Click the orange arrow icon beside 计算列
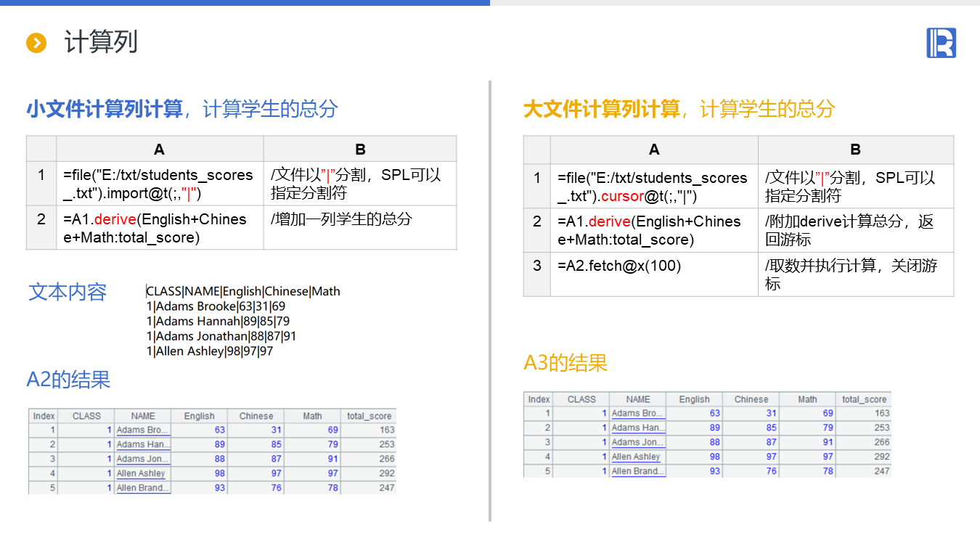The image size is (980, 551). click(36, 43)
